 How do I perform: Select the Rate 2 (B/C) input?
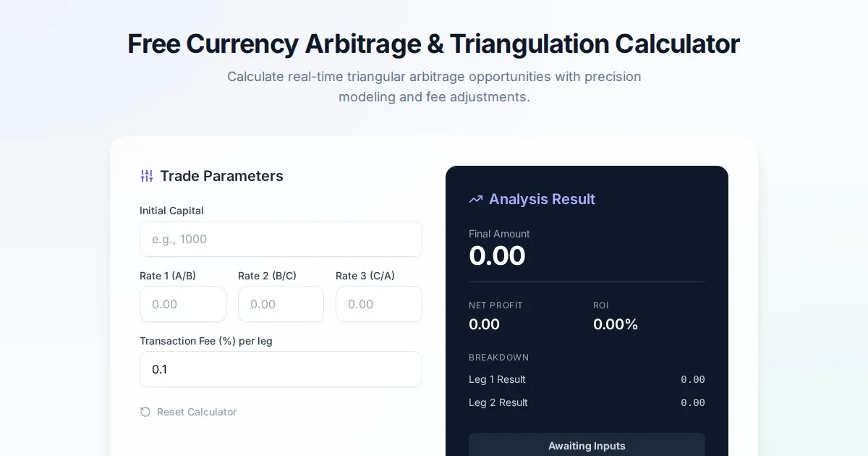[281, 304]
